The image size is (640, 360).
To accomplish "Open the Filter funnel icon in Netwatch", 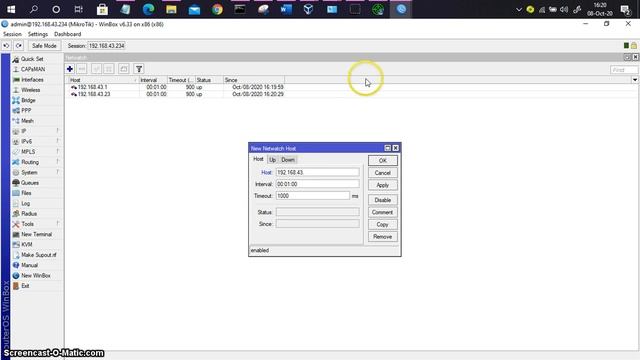I will (139, 69).
